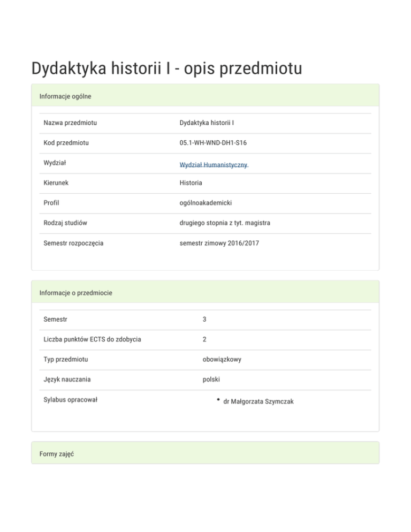Open the Wydział Humanistyczny link
This screenshot has height=532, width=411.
tap(214, 165)
